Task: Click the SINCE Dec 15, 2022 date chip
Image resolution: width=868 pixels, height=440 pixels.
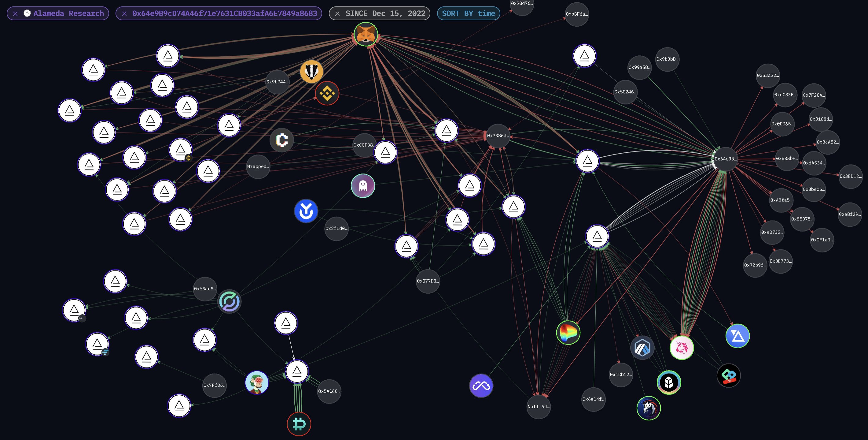Action: pos(379,13)
